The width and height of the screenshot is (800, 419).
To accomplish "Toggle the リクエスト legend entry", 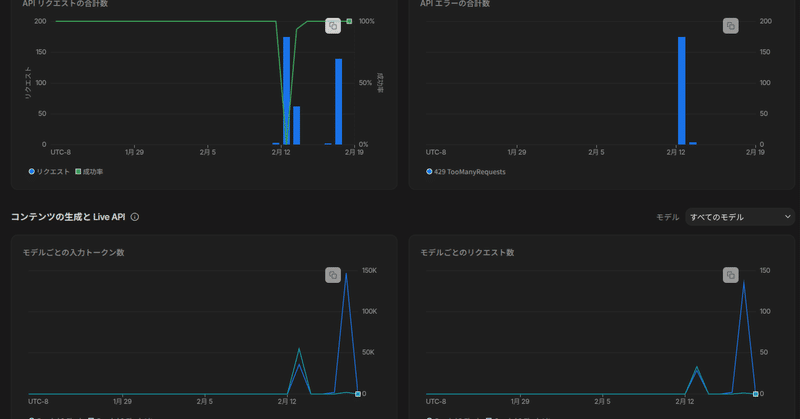I will (49, 172).
